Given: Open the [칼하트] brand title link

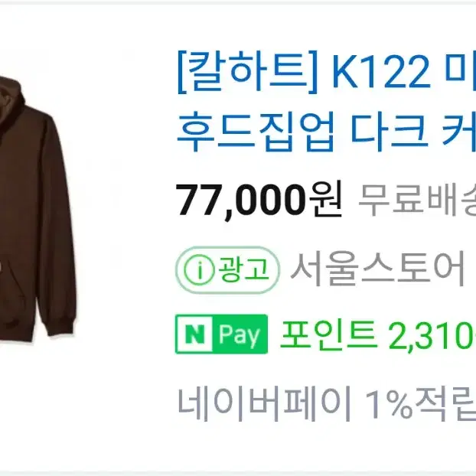Looking at the screenshot, I should [247, 72].
